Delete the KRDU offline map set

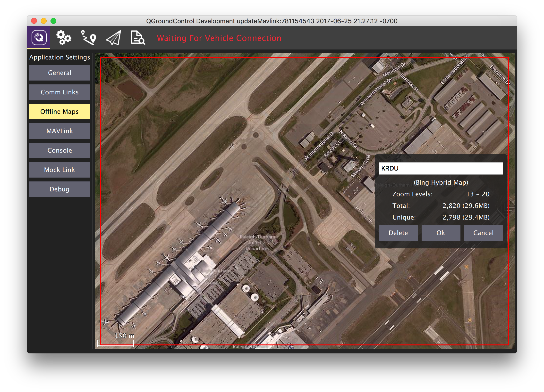pos(398,233)
